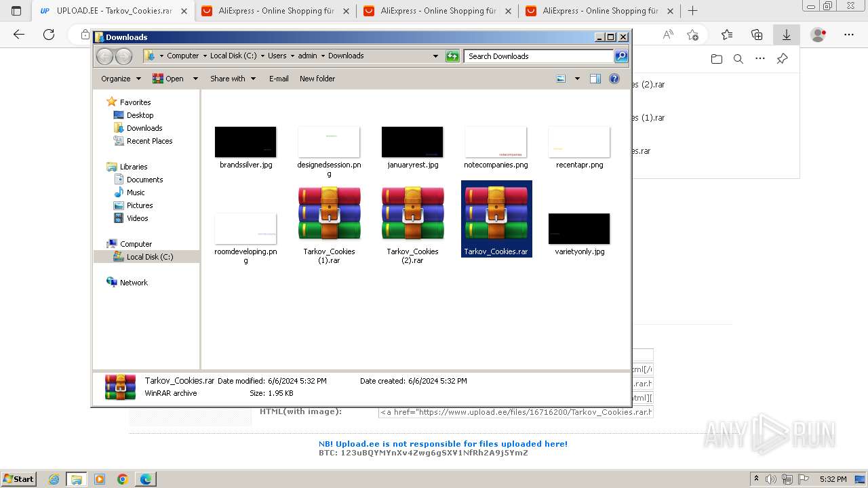Open Explorer Help question mark icon

coord(614,79)
